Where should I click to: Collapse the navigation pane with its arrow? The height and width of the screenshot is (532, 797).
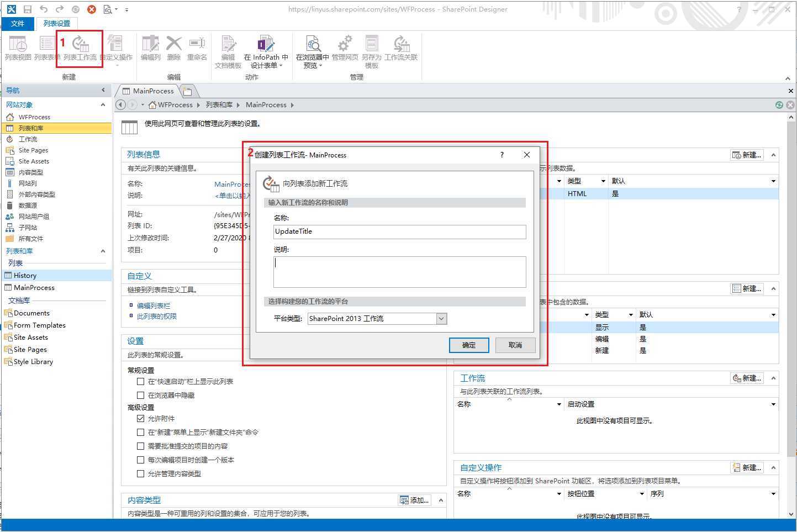coord(103,90)
